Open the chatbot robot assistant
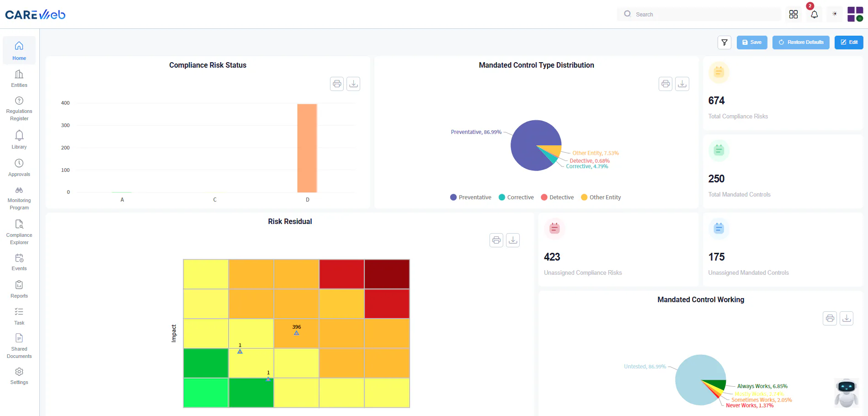 pyautogui.click(x=847, y=393)
